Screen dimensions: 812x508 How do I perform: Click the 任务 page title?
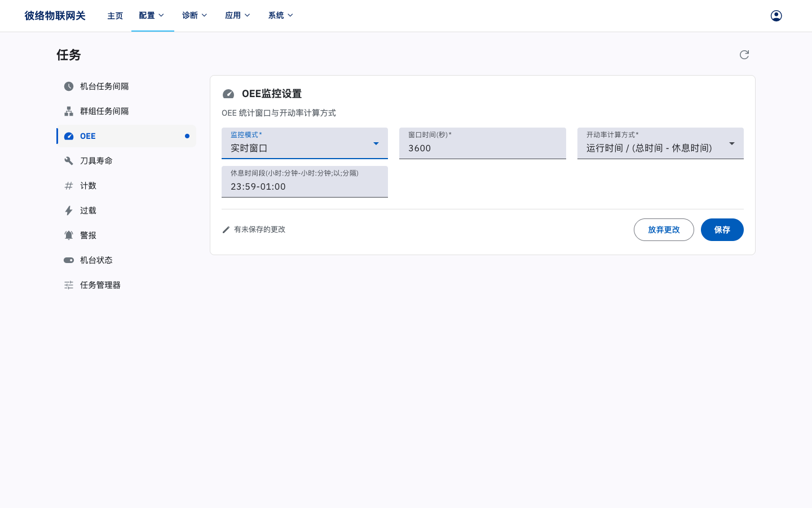point(69,55)
